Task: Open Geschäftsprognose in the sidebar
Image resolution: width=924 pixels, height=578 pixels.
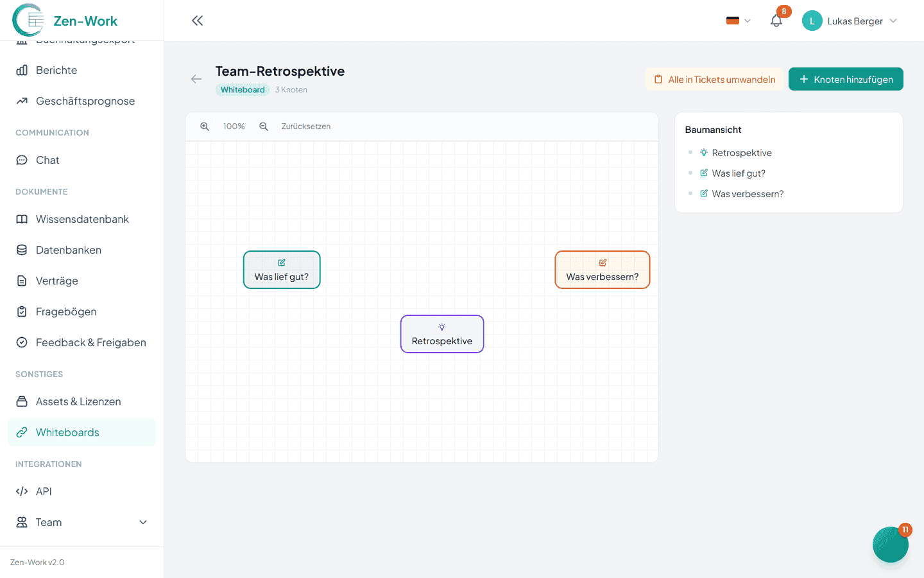Action: (x=81, y=101)
